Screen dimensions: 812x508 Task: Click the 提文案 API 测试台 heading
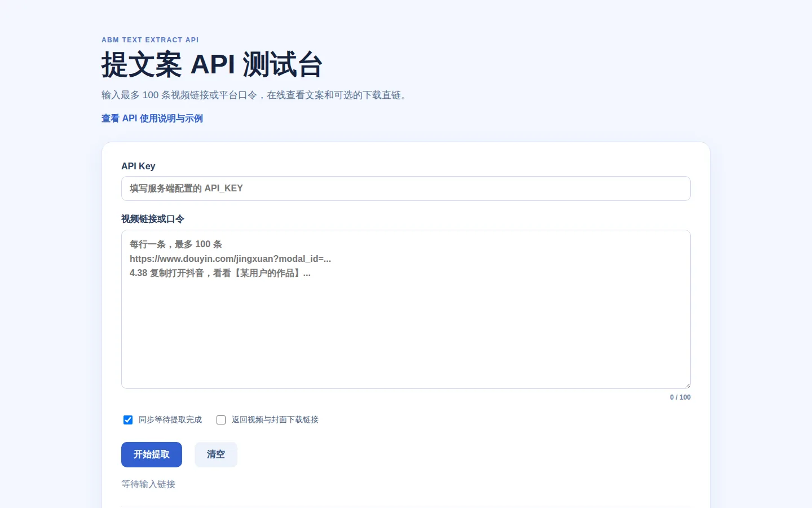(x=212, y=64)
